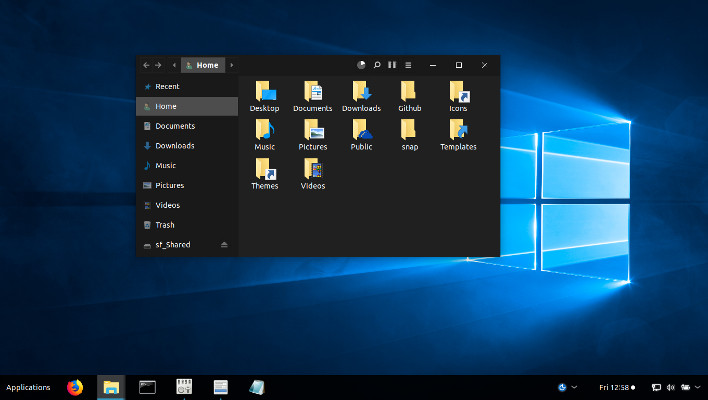This screenshot has height=400, width=708.
Task: Toggle the view mode icon in toolbar
Action: tap(392, 65)
